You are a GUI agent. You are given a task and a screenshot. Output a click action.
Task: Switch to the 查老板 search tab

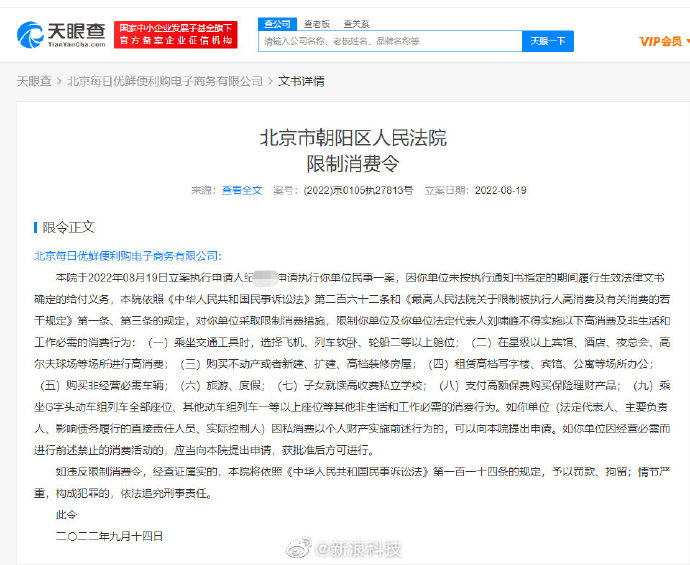point(318,22)
